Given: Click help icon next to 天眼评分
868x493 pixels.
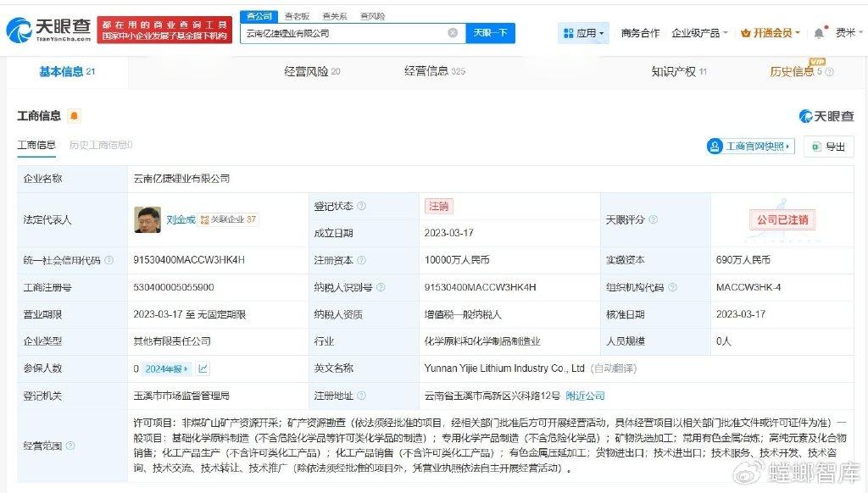Looking at the screenshot, I should [654, 219].
